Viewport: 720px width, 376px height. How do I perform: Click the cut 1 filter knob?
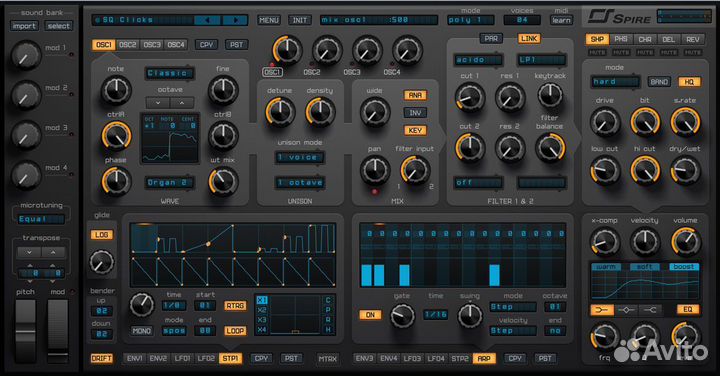470,97
